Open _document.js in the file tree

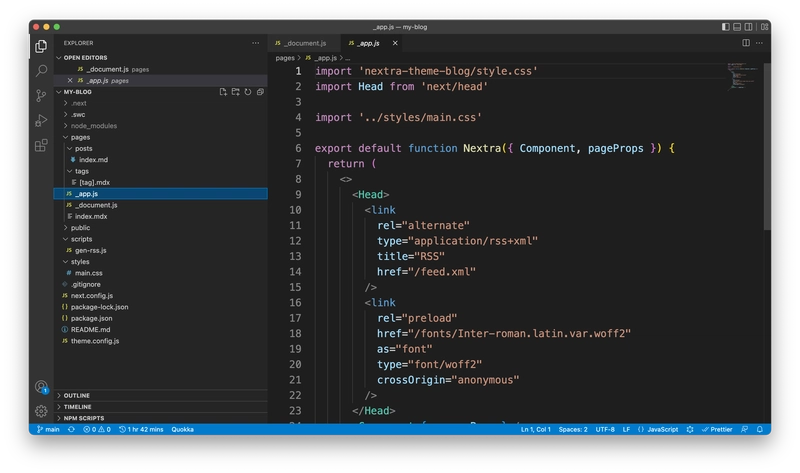click(x=161, y=205)
